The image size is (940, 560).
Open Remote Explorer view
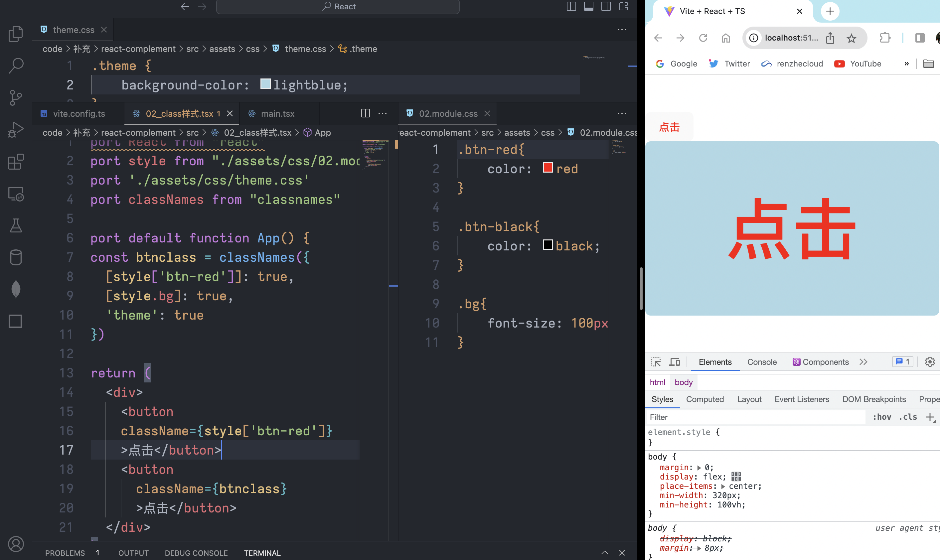(16, 194)
